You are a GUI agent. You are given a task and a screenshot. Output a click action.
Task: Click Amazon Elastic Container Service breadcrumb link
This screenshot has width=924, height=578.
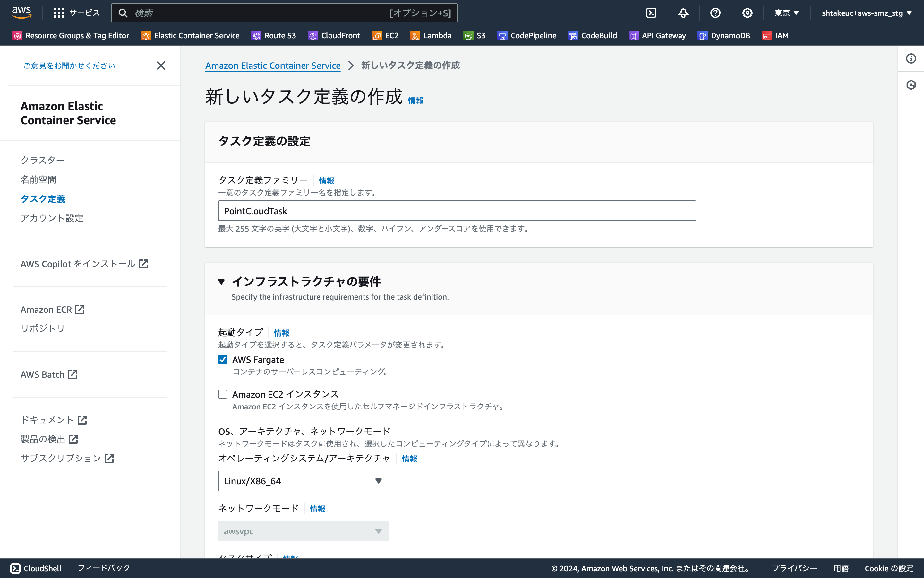point(273,66)
